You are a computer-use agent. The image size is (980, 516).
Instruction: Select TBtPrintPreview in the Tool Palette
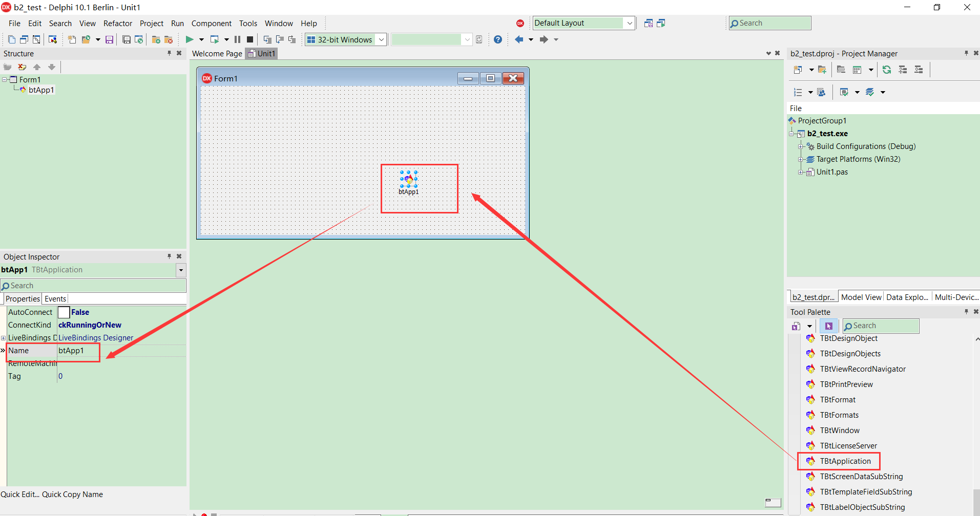[846, 384]
